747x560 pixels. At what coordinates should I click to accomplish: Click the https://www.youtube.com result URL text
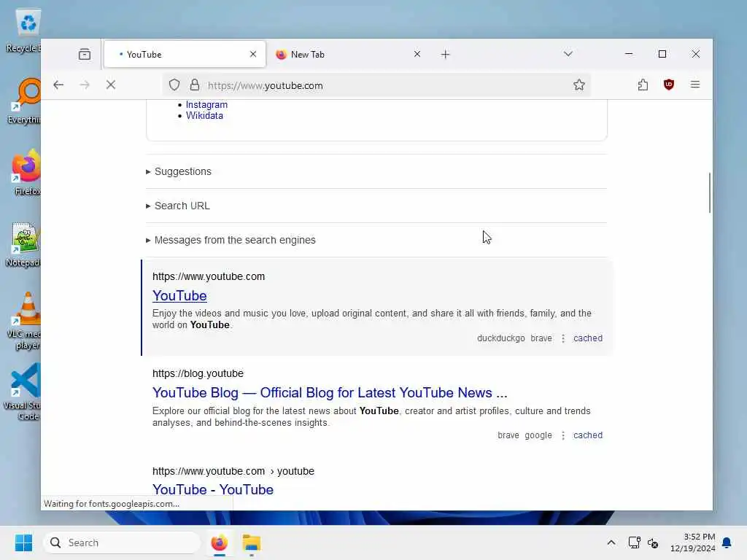coord(209,276)
